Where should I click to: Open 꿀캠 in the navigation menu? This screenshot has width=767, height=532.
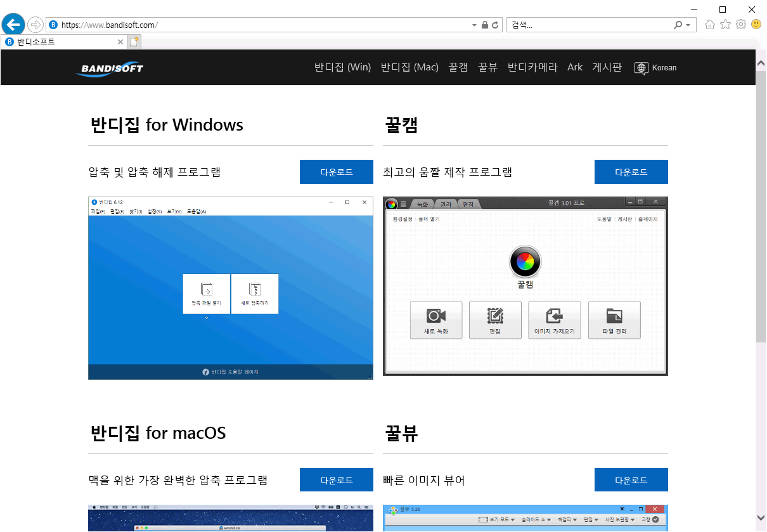(458, 67)
